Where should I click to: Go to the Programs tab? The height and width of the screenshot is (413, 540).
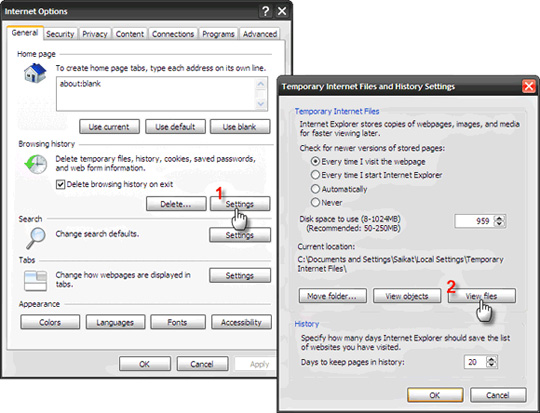click(x=218, y=34)
